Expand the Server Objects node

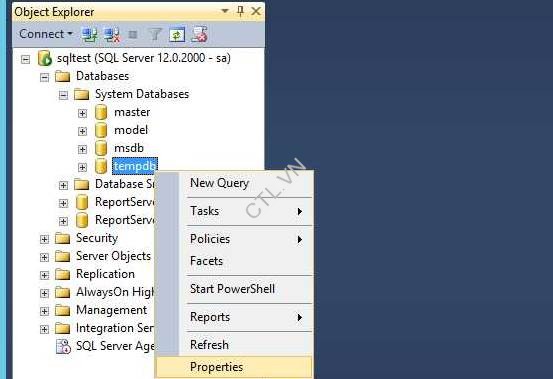[x=44, y=257]
